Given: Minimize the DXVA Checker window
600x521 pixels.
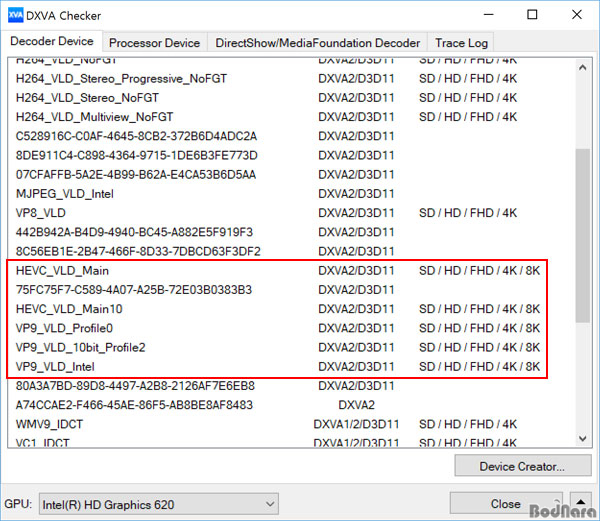Looking at the screenshot, I should coord(486,15).
